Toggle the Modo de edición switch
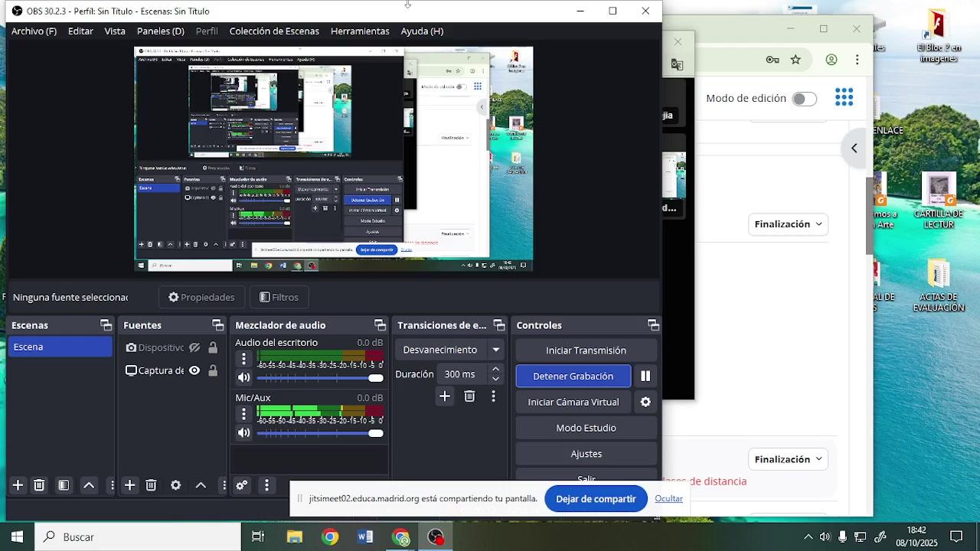The height and width of the screenshot is (551, 980). tap(803, 99)
